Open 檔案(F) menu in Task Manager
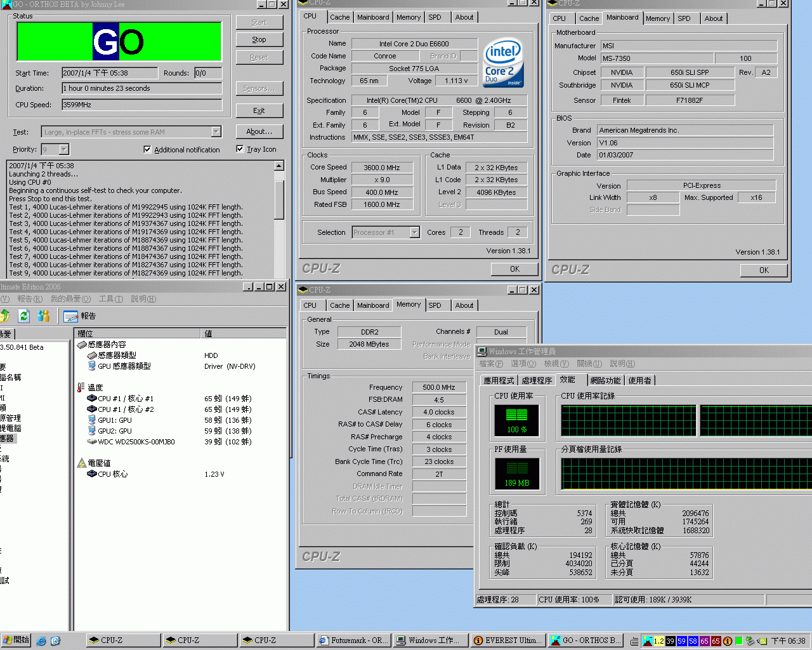The height and width of the screenshot is (650, 812). 491,364
